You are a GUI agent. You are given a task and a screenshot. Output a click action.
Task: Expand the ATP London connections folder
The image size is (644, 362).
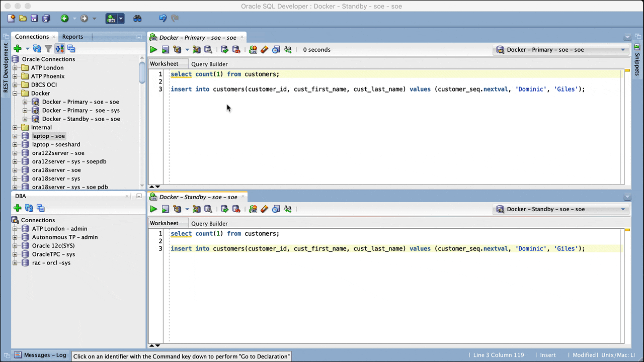pos(15,68)
